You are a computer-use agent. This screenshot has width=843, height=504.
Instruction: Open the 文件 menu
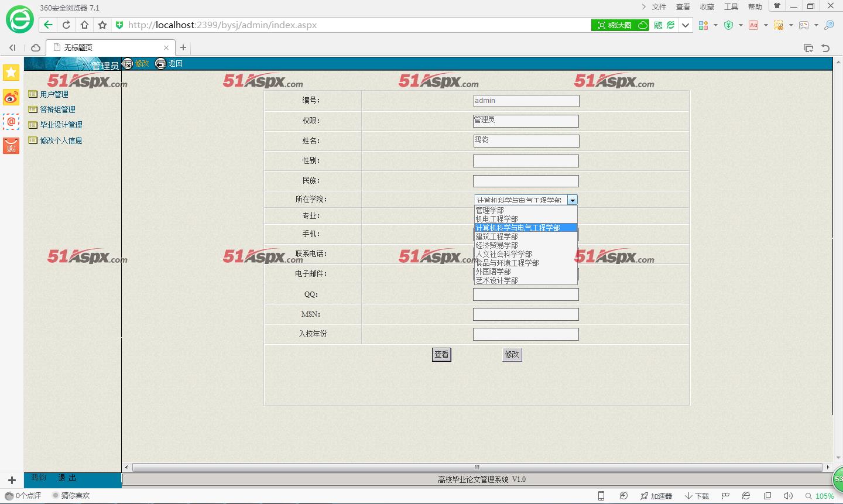coord(659,7)
